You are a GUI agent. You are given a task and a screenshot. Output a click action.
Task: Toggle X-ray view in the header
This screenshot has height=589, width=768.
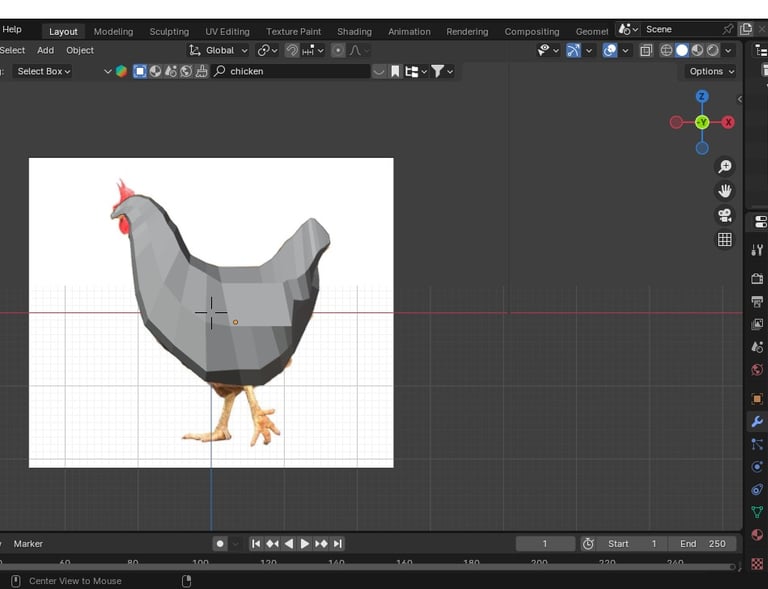pyautogui.click(x=646, y=50)
